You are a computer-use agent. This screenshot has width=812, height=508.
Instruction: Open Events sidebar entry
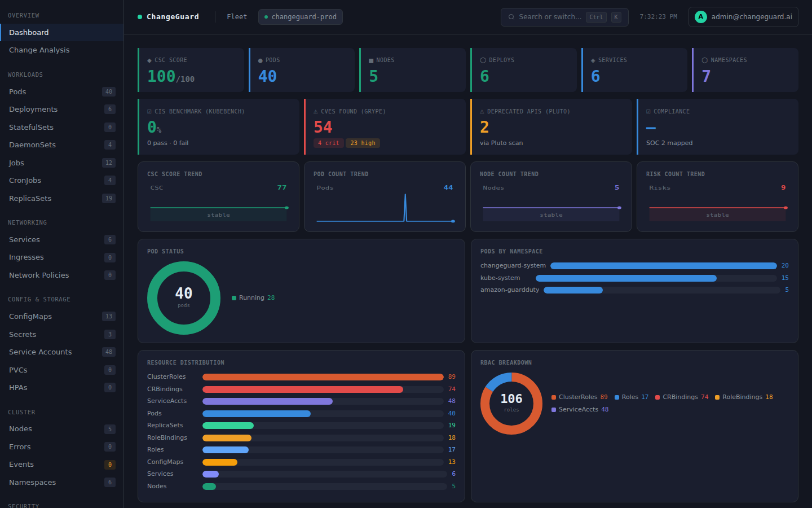[62, 464]
